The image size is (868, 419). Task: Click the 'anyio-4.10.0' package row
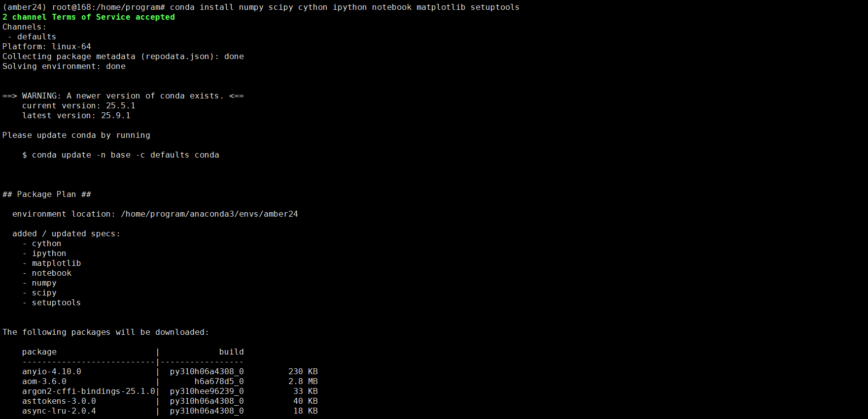(x=170, y=372)
